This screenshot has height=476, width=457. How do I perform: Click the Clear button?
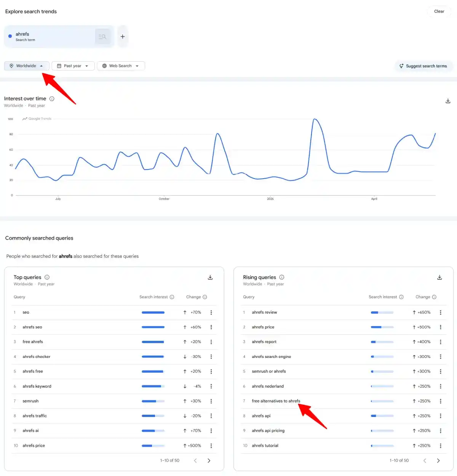(x=439, y=11)
